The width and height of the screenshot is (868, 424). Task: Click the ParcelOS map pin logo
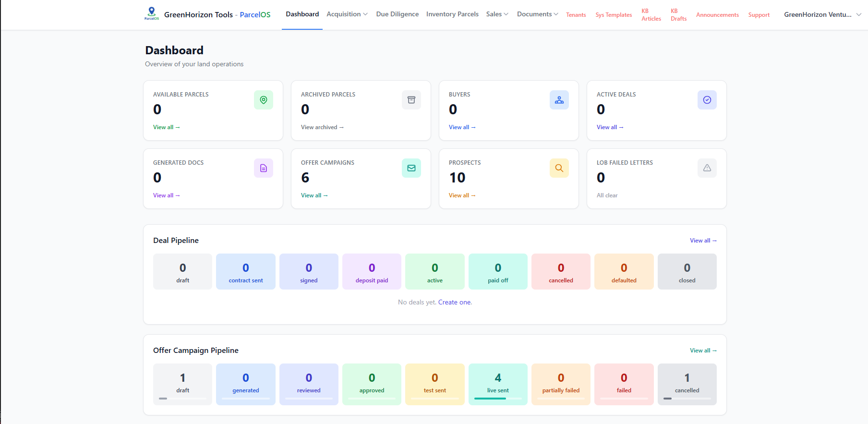tap(152, 13)
